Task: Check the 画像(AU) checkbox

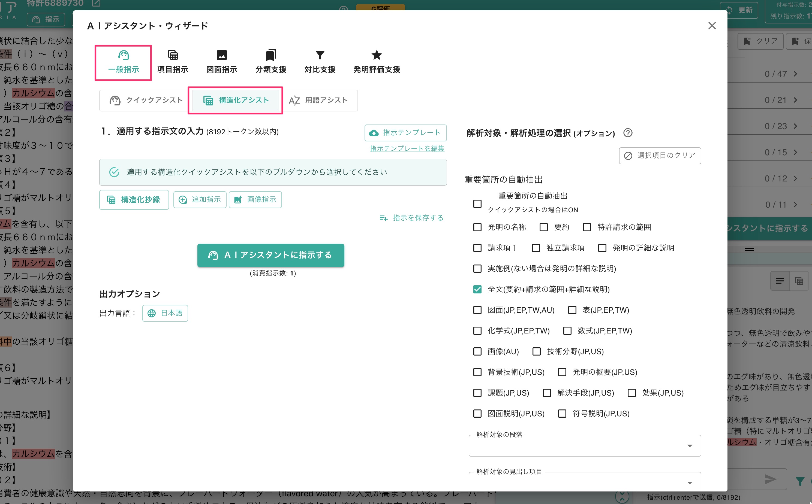Action: 477,351
